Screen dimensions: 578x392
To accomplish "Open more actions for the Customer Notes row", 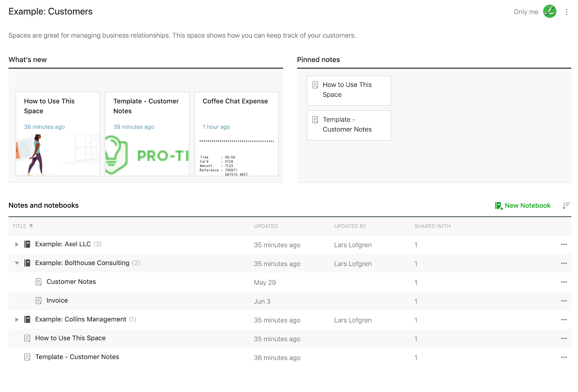I will pyautogui.click(x=564, y=282).
